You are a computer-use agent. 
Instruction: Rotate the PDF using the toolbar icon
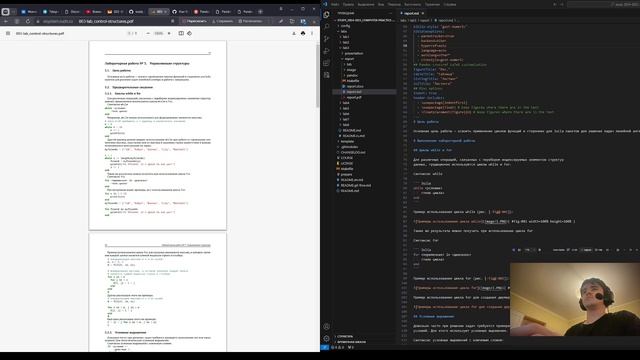189,33
